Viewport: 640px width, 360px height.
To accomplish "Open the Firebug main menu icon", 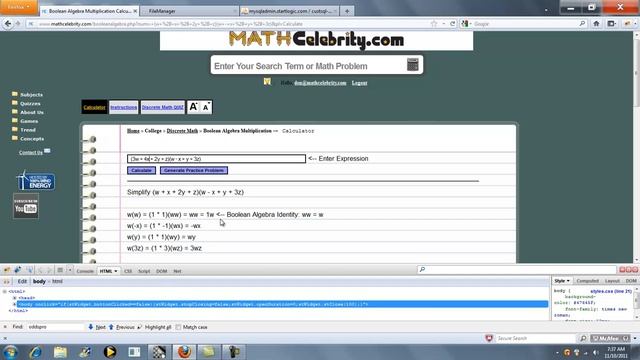I will (7, 270).
